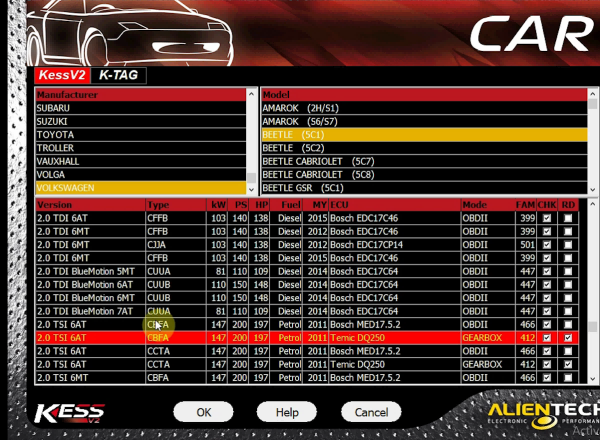Click down arrow of the Model list scrollbar

[592, 189]
